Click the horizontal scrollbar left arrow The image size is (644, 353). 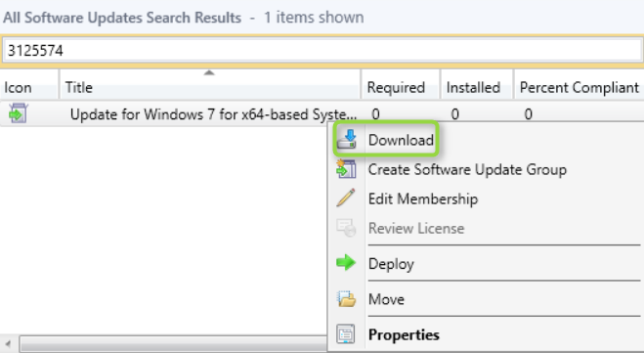(8, 344)
